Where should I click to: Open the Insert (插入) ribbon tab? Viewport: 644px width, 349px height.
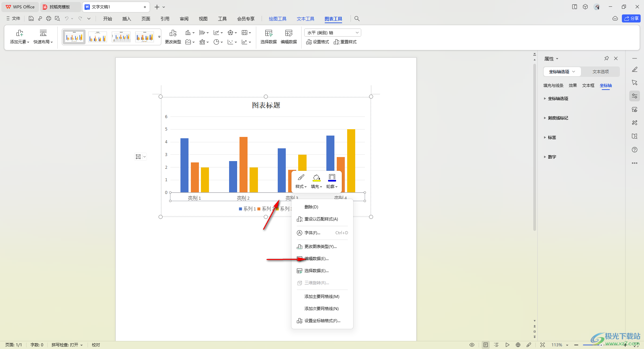point(126,19)
